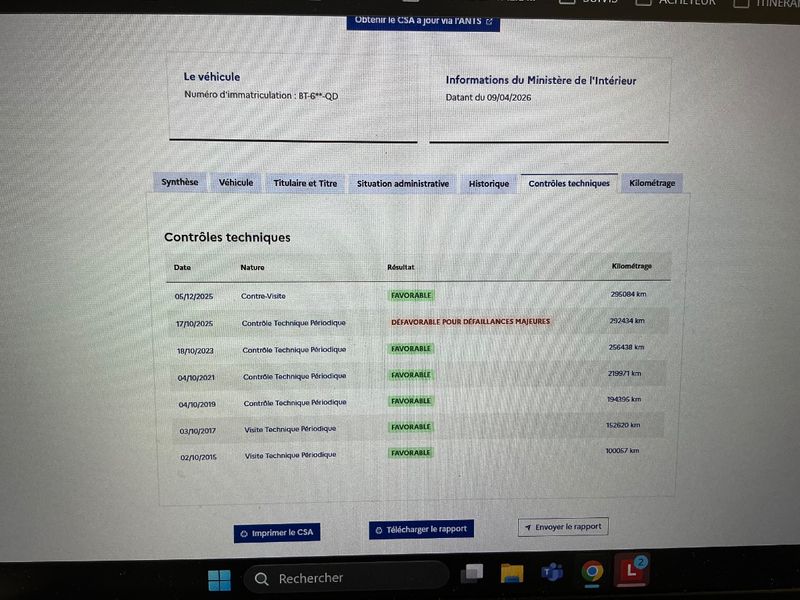The image size is (800, 600).
Task: Click the 194395 km mileage value
Action: 624,399
